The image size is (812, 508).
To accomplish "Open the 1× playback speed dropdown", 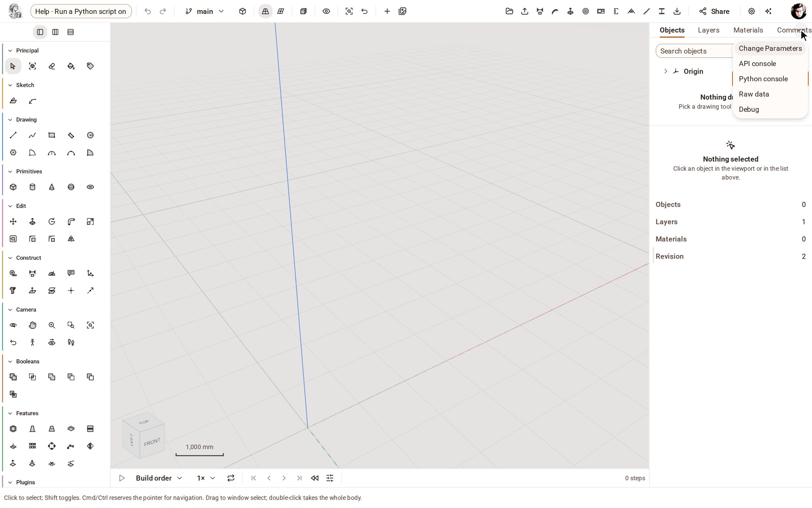I will [x=206, y=478].
